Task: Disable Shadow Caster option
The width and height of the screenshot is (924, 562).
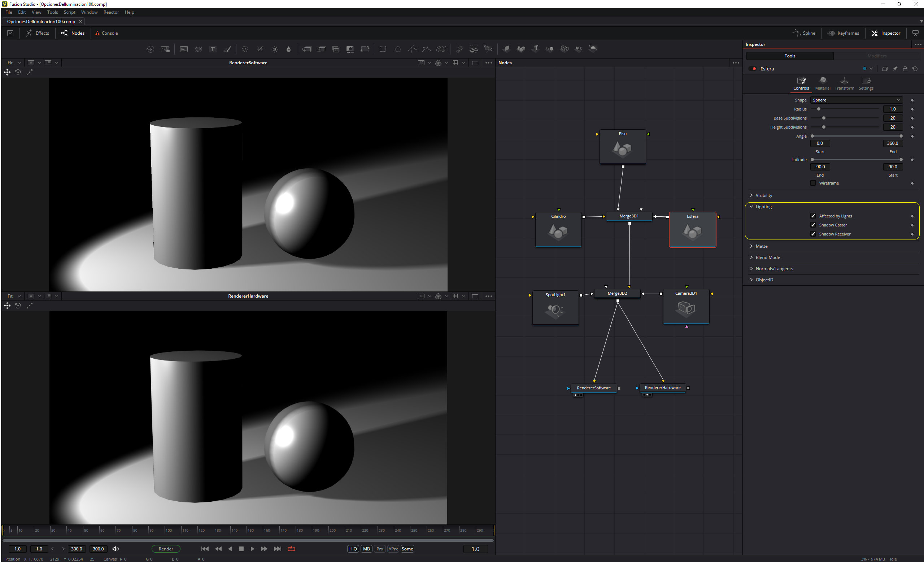Action: [812, 225]
